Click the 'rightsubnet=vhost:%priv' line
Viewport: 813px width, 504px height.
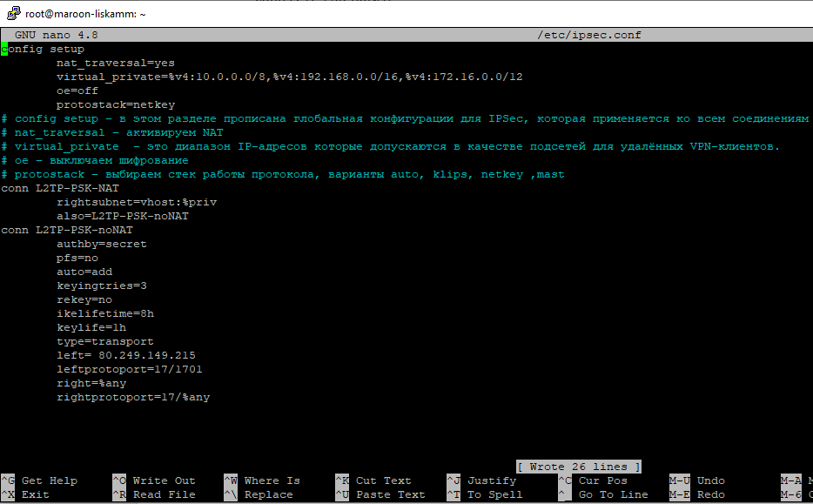(x=137, y=202)
